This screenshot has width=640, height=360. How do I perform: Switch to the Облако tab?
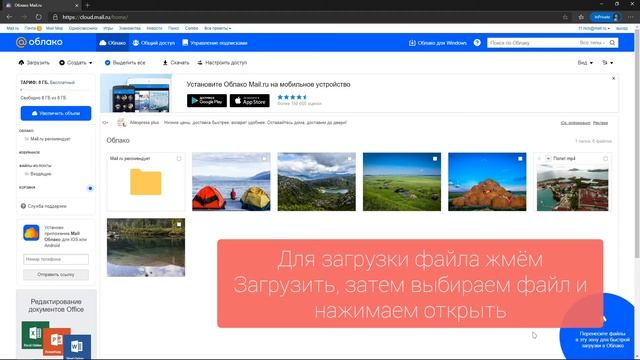tap(113, 42)
